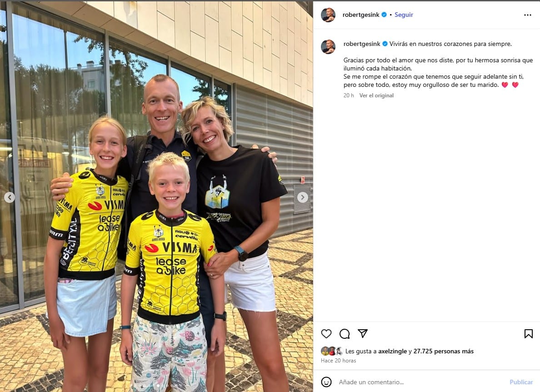Click liker avatars next to Les gusta
The height and width of the screenshot is (392, 540).
click(332, 351)
